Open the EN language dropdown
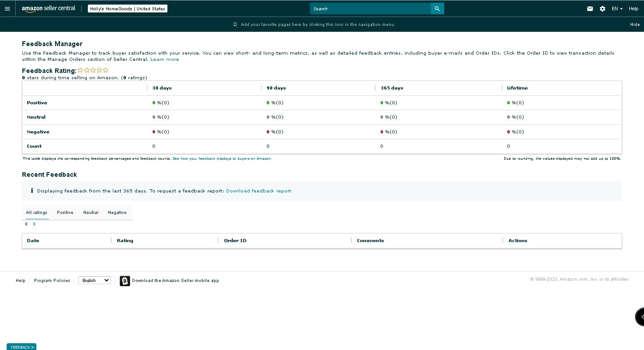 tap(617, 9)
